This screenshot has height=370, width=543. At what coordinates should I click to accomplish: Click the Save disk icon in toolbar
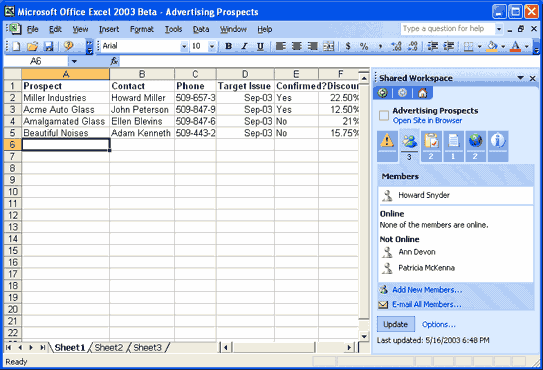pyautogui.click(x=48, y=46)
